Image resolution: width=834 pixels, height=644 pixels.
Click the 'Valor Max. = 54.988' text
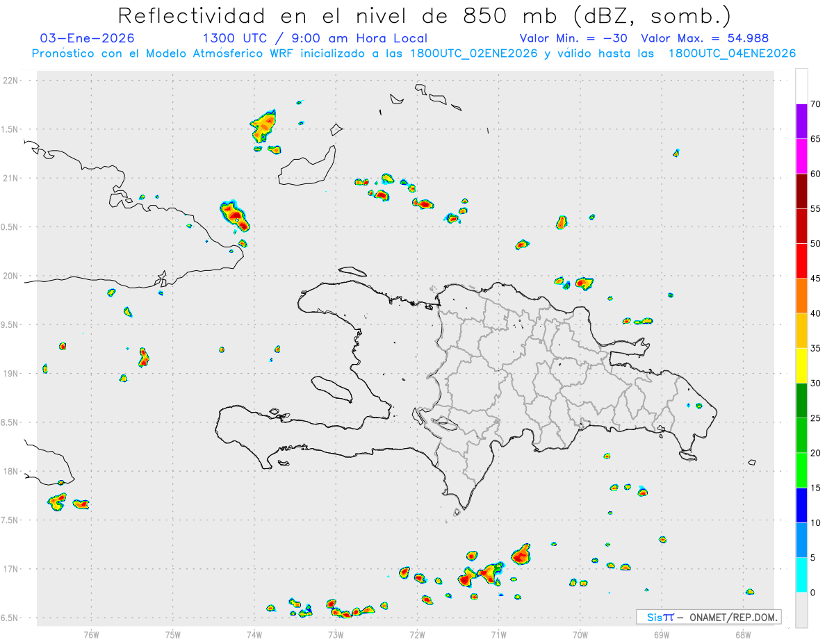[x=705, y=38]
